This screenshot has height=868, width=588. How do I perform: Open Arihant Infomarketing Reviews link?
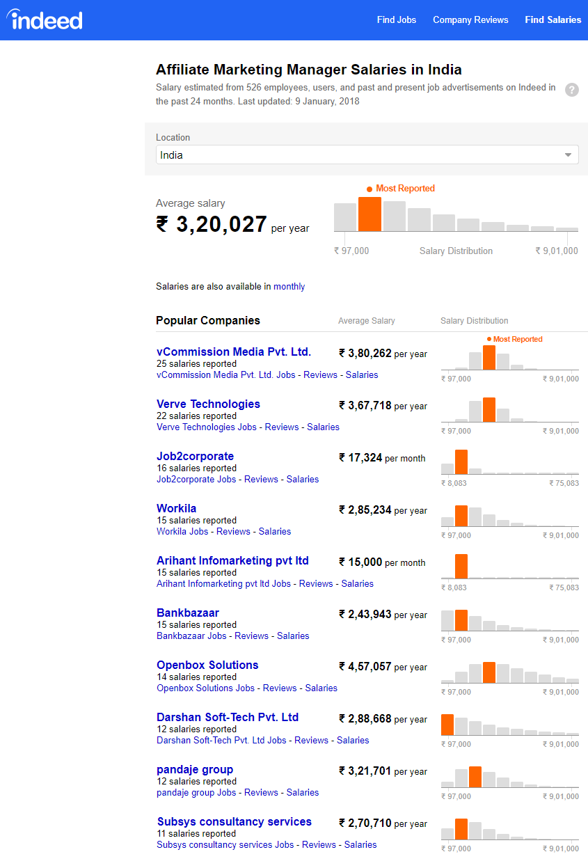pyautogui.click(x=316, y=583)
